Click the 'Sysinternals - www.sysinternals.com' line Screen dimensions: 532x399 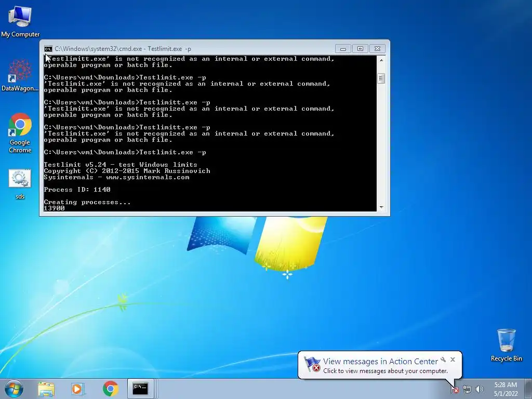tap(116, 177)
